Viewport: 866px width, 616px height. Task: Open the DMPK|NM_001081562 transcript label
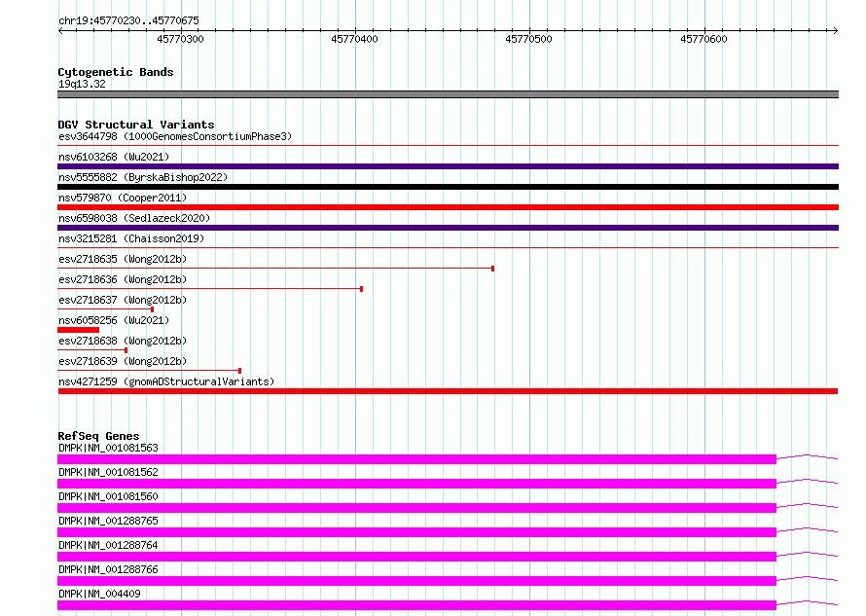[108, 472]
